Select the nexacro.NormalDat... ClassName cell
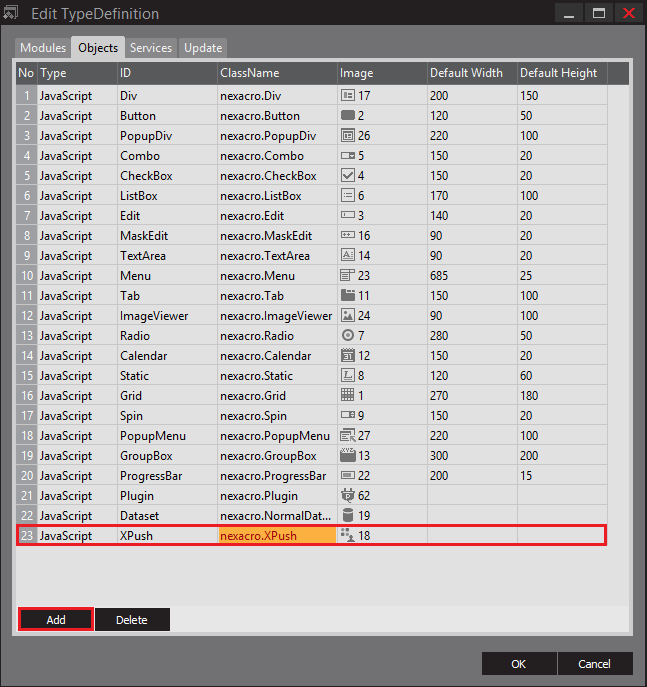 tap(277, 516)
